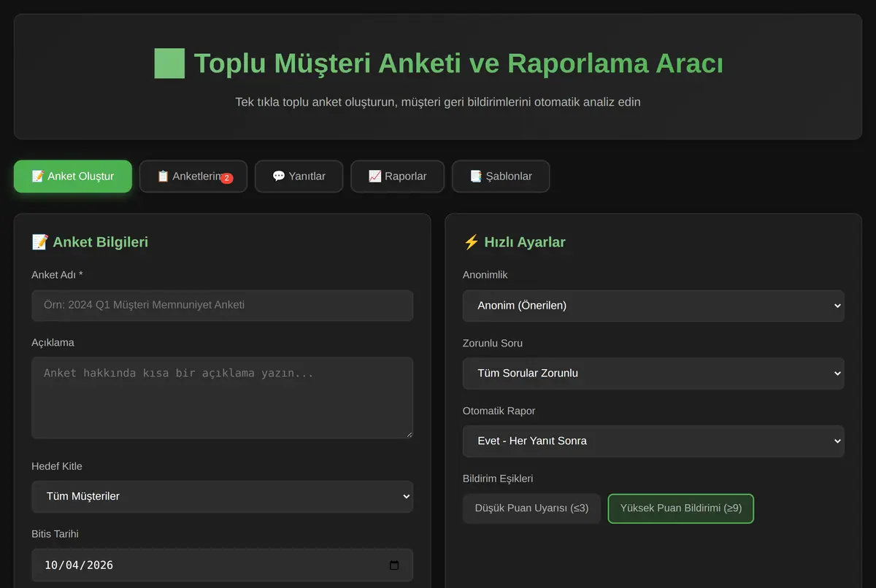
Task: Toggle Düşük Puan Uyarısı (≤3) threshold
Action: tap(531, 508)
